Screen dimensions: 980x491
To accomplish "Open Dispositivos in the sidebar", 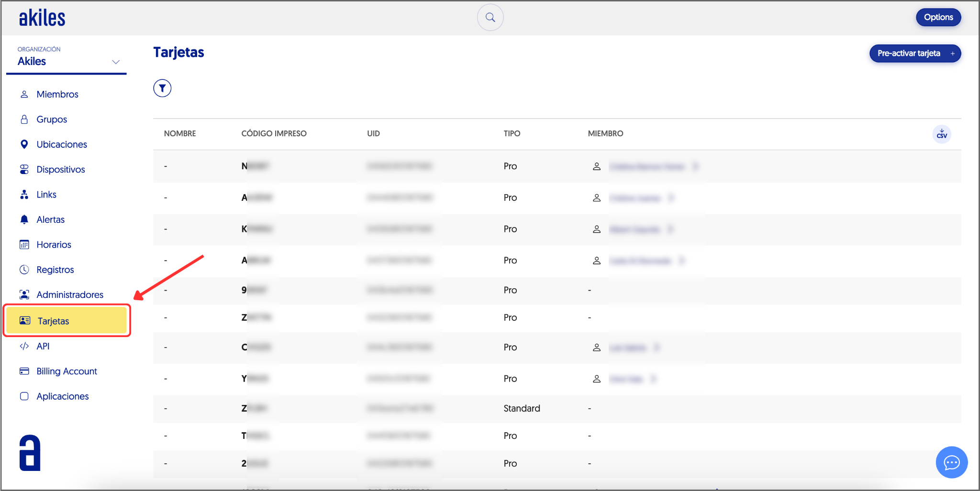I will point(60,169).
